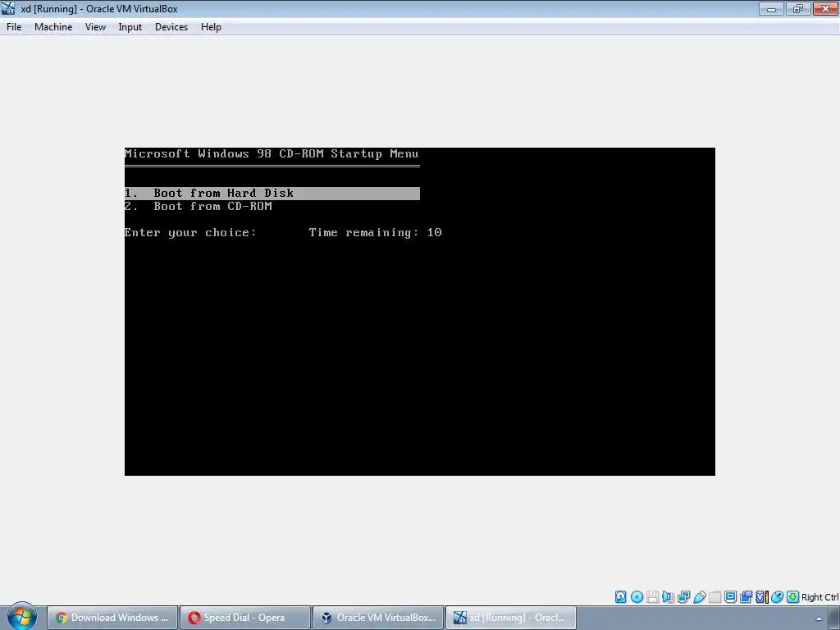This screenshot has height=630, width=840.
Task: Click the 'Microsoft Windows 98 CD-ROM Startup Menu' heading
Action: tap(272, 153)
